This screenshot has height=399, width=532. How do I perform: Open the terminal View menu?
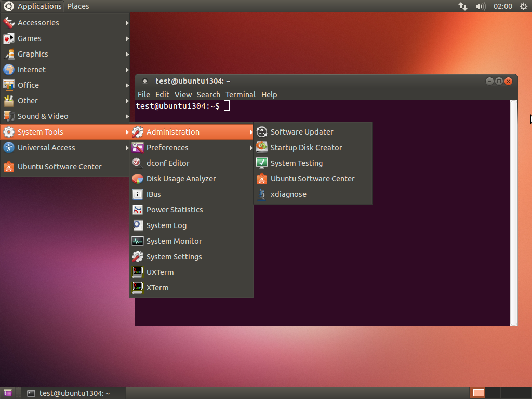pyautogui.click(x=183, y=95)
